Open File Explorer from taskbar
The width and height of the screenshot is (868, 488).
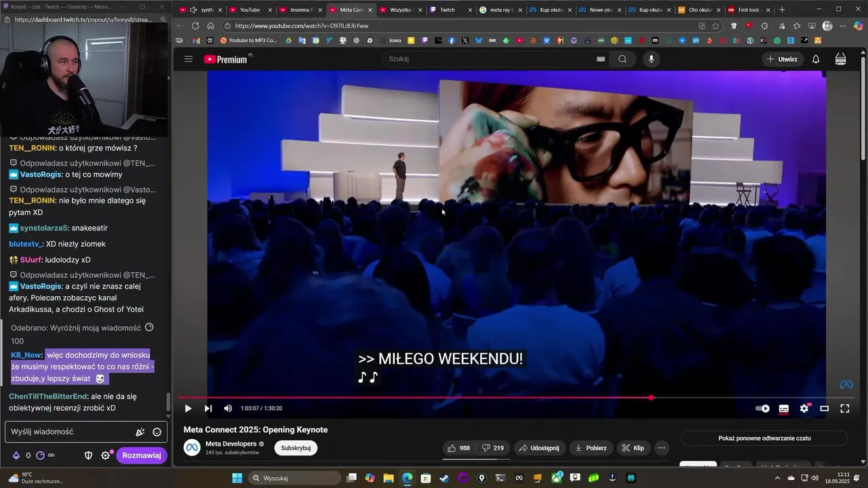pos(389,478)
